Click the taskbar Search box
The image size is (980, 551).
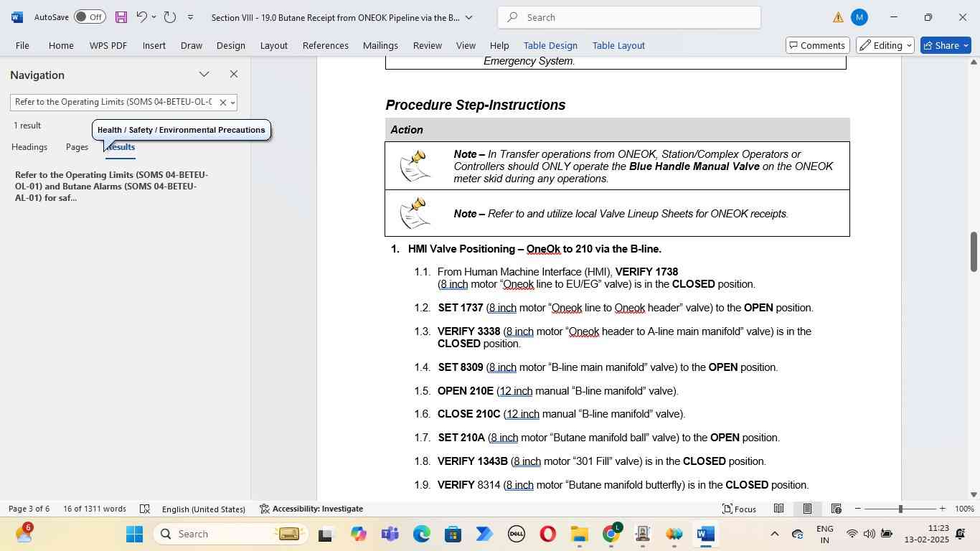pyautogui.click(x=230, y=534)
